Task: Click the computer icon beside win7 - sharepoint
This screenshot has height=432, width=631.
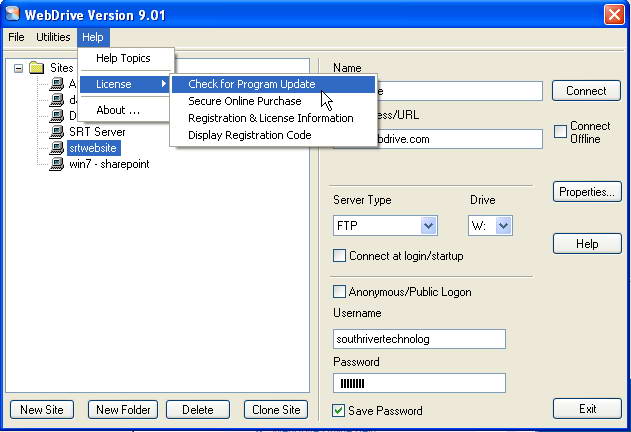Action: tap(56, 164)
